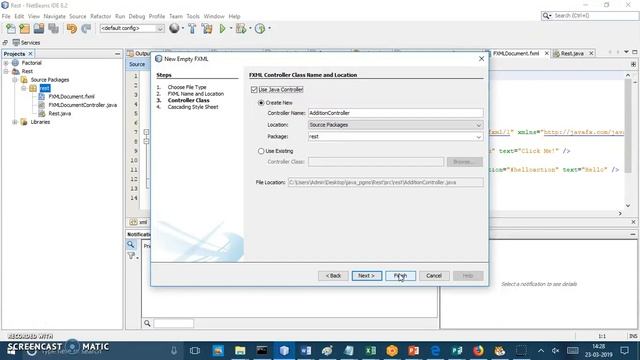
Task: Click the Finish button in wizard
Action: pos(400,276)
